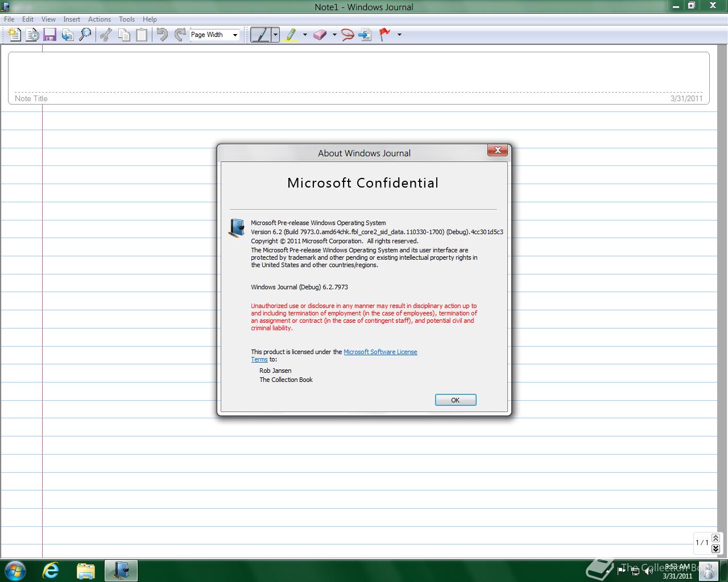Go to next page using down arrows
The height and width of the screenshot is (582, 728).
(716, 548)
